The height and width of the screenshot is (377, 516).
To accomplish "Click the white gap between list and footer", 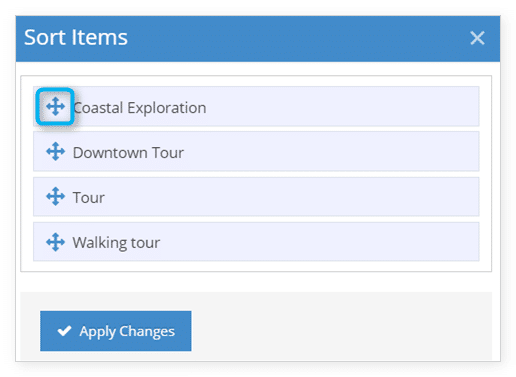I will pyautogui.click(x=256, y=282).
